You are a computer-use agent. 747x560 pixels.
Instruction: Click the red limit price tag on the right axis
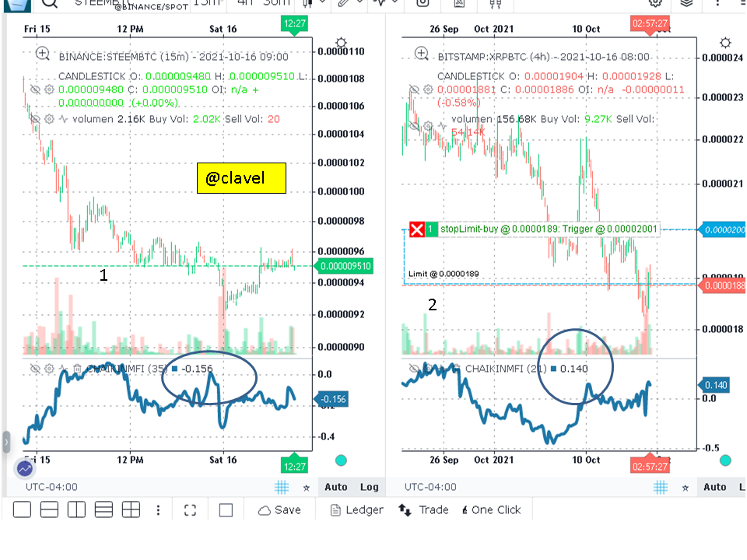[x=723, y=285]
